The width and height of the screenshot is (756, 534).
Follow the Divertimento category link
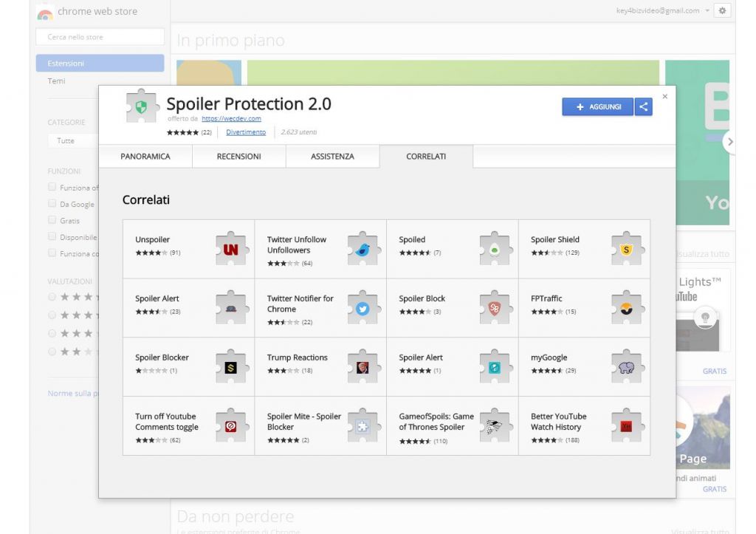point(246,132)
